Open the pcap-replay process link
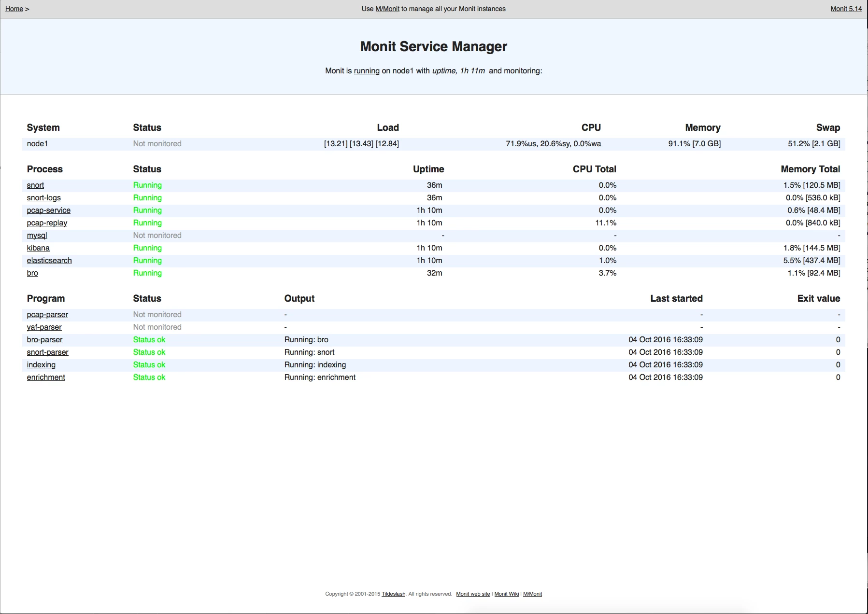Image resolution: width=868 pixels, height=614 pixels. pos(47,223)
